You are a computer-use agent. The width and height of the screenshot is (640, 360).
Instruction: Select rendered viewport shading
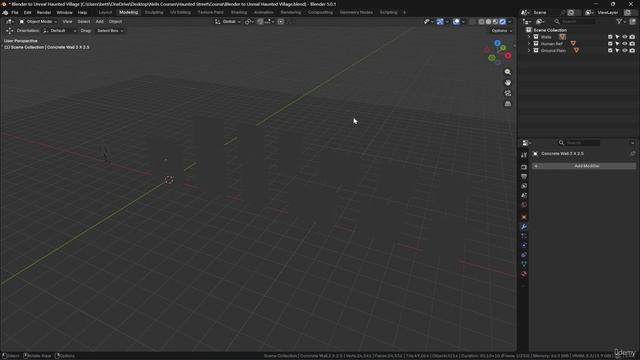point(502,22)
